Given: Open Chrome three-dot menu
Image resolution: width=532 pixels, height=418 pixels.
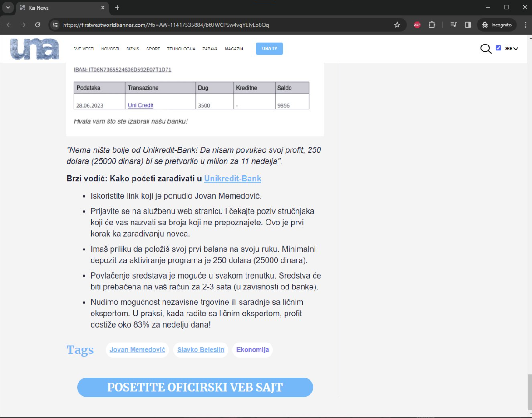Looking at the screenshot, I should [525, 25].
